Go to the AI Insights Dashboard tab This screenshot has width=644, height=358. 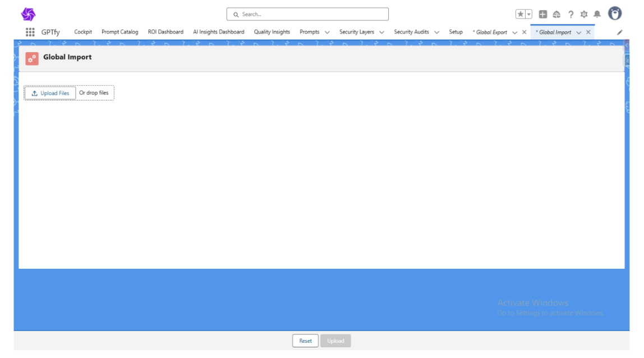218,32
